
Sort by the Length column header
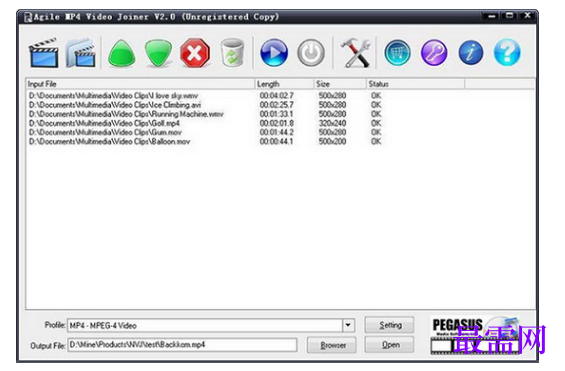[284, 84]
